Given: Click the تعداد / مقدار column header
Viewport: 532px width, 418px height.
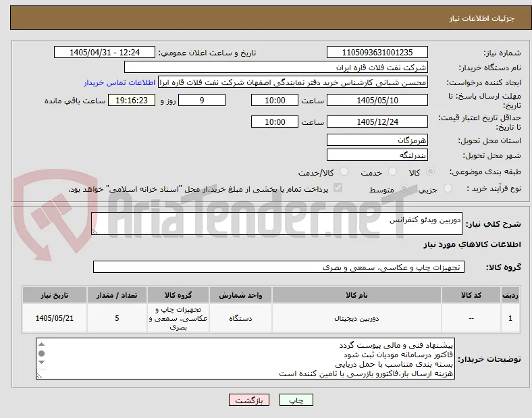Looking at the screenshot, I should click(117, 295).
